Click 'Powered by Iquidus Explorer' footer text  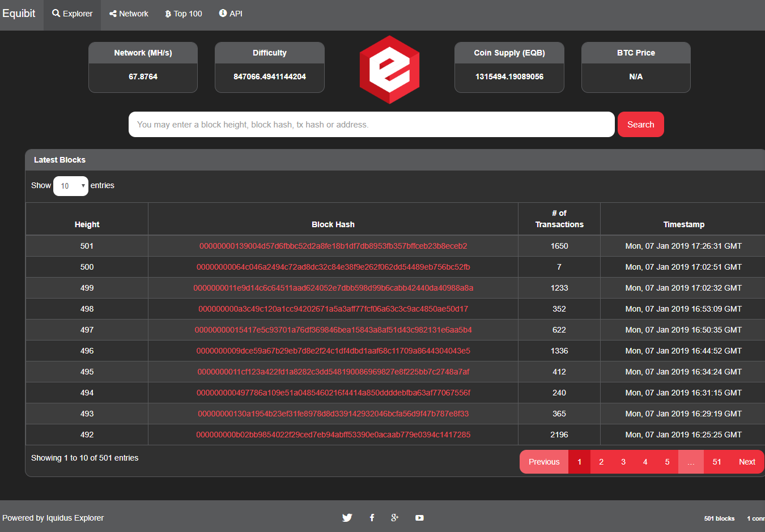pyautogui.click(x=53, y=518)
